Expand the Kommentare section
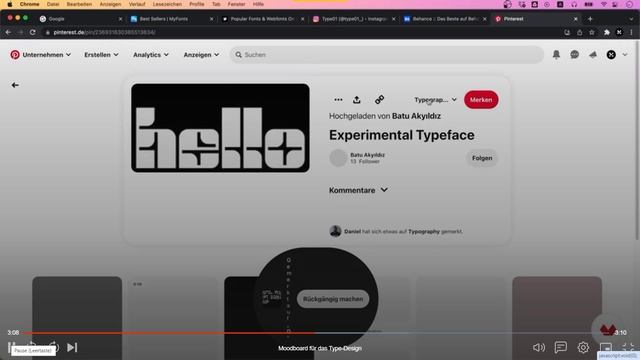Viewport: 640px width, 360px height. [358, 190]
